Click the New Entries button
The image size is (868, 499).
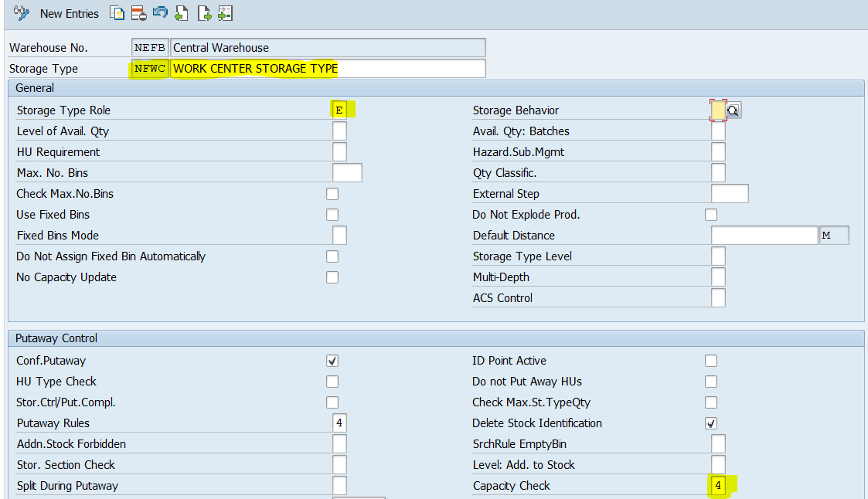[70, 14]
